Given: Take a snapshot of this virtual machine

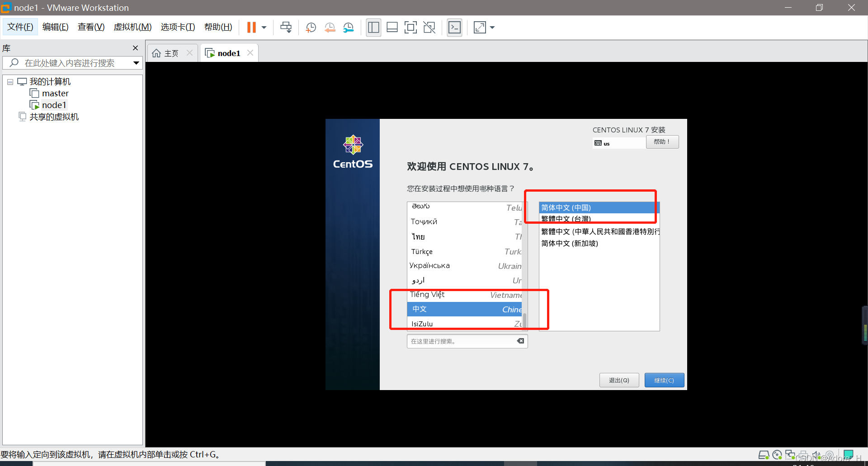Looking at the screenshot, I should (x=311, y=28).
